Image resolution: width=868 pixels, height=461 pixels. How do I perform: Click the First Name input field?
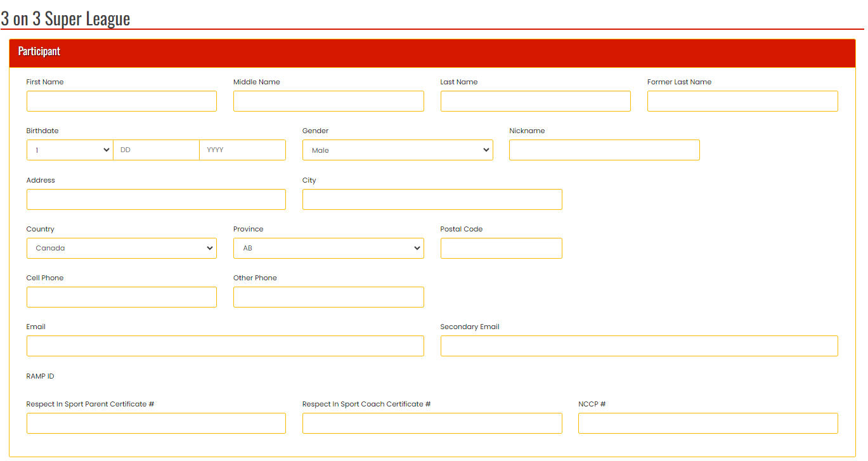pyautogui.click(x=121, y=101)
